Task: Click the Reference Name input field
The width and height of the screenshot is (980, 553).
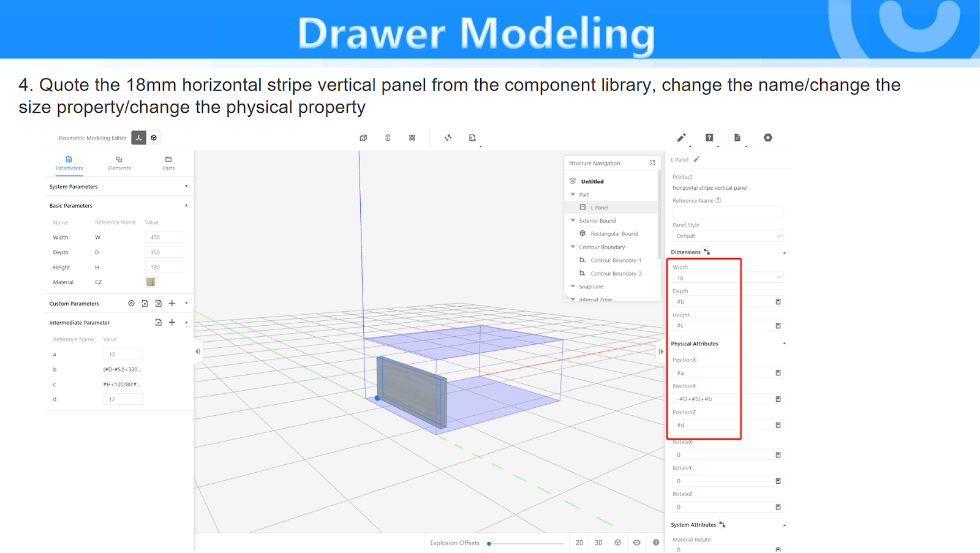Action: 728,212
